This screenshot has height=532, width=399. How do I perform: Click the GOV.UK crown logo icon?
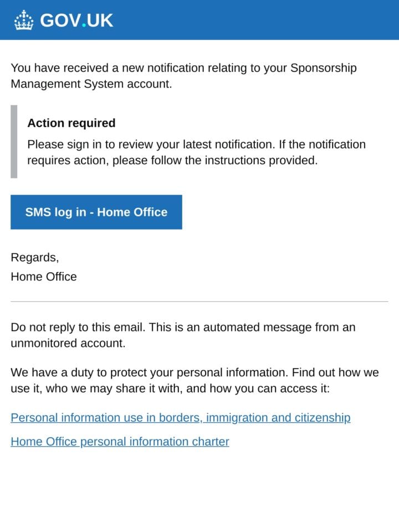[24, 20]
